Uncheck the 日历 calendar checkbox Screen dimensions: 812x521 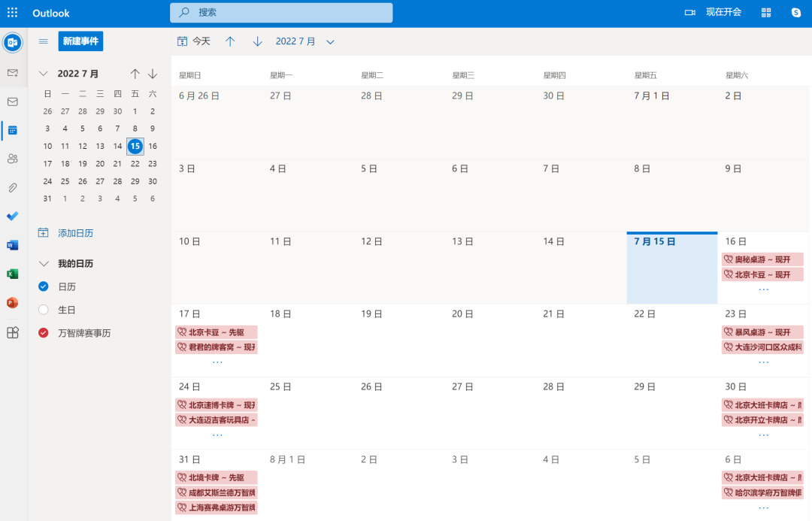pos(44,286)
